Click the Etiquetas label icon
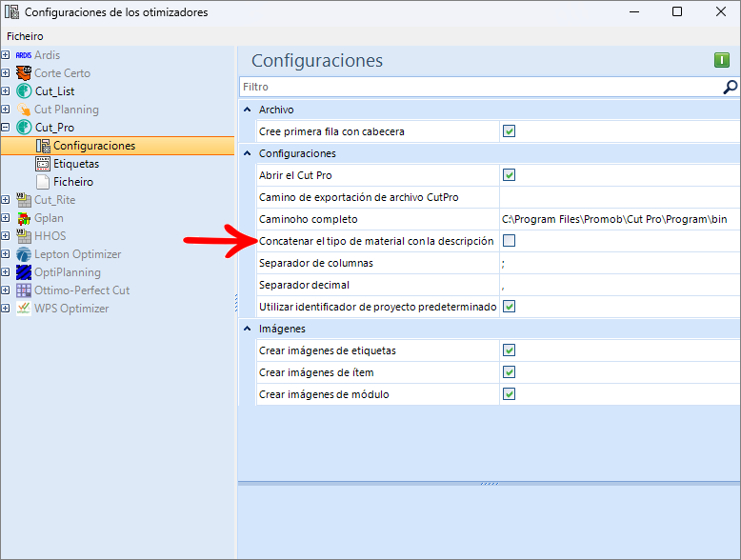 (43, 164)
